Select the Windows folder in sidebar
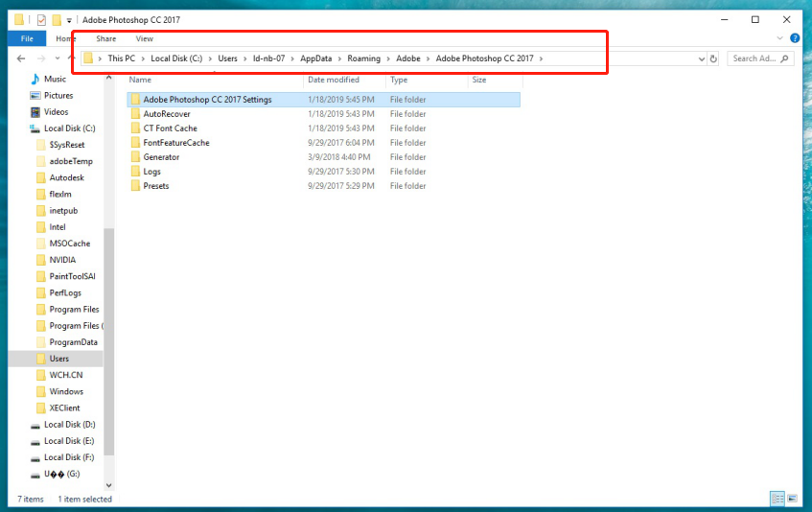The height and width of the screenshot is (512, 812). pos(66,392)
